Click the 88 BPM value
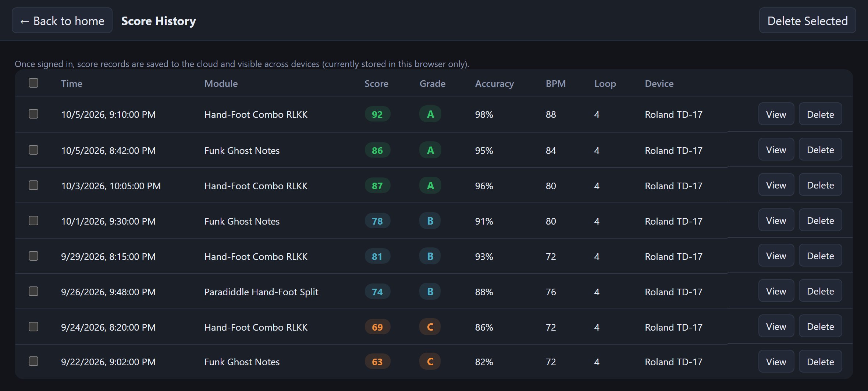 [x=551, y=115]
